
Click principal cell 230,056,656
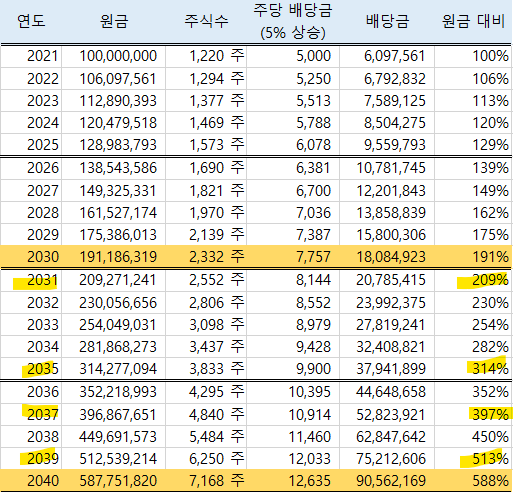[118, 303]
